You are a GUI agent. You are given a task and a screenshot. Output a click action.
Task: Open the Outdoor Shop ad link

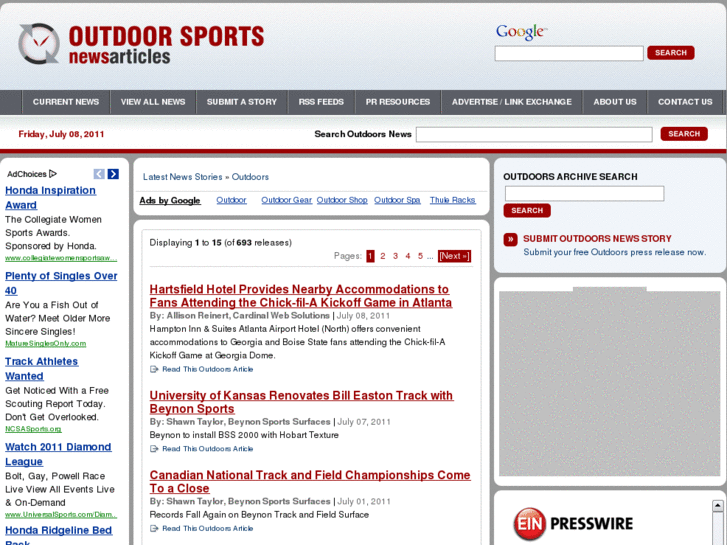point(342,200)
